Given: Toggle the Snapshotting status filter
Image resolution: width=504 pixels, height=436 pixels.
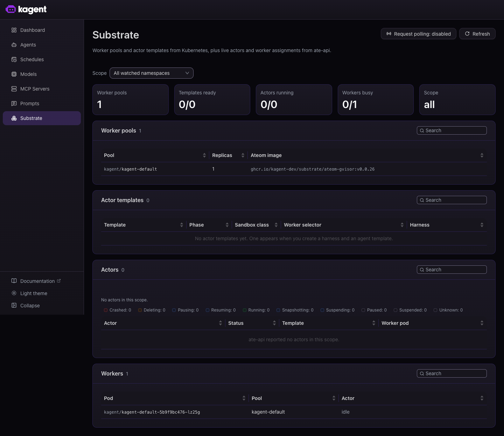Looking at the screenshot, I should (295, 310).
